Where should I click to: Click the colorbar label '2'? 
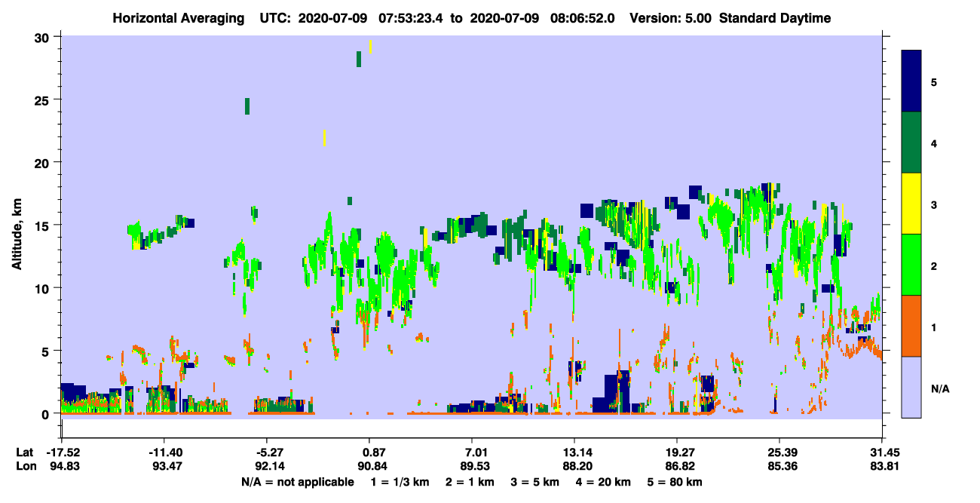[934, 266]
